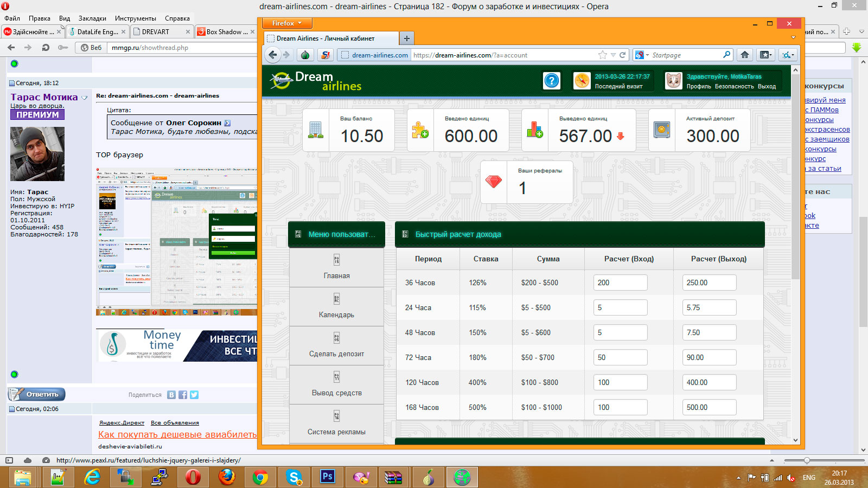Click the Безопасность link in header
This screenshot has width=868, height=488.
coord(734,86)
